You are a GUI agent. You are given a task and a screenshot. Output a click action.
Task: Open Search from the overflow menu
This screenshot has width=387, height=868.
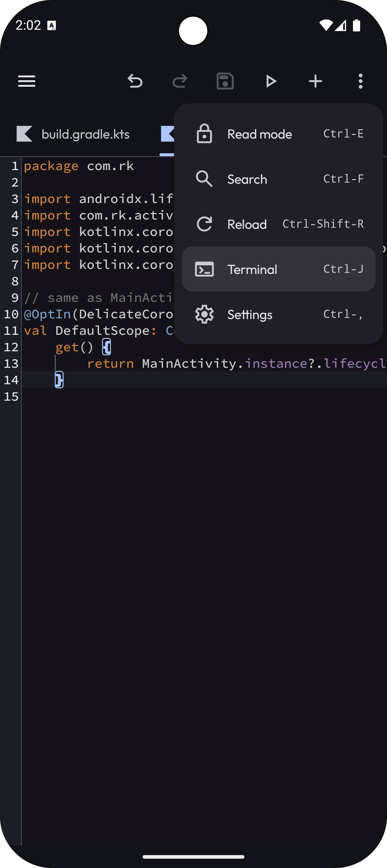(278, 179)
